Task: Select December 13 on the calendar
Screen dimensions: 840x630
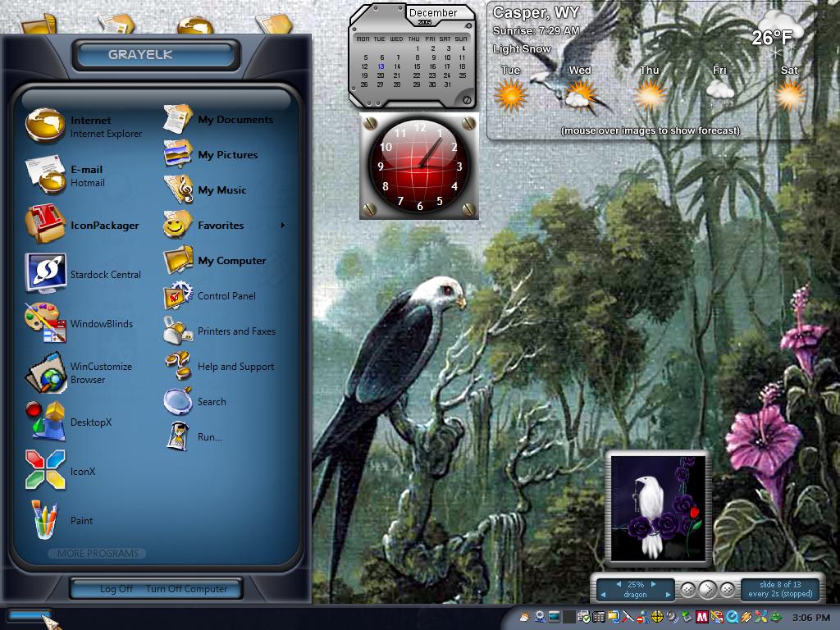Action: 381,66
